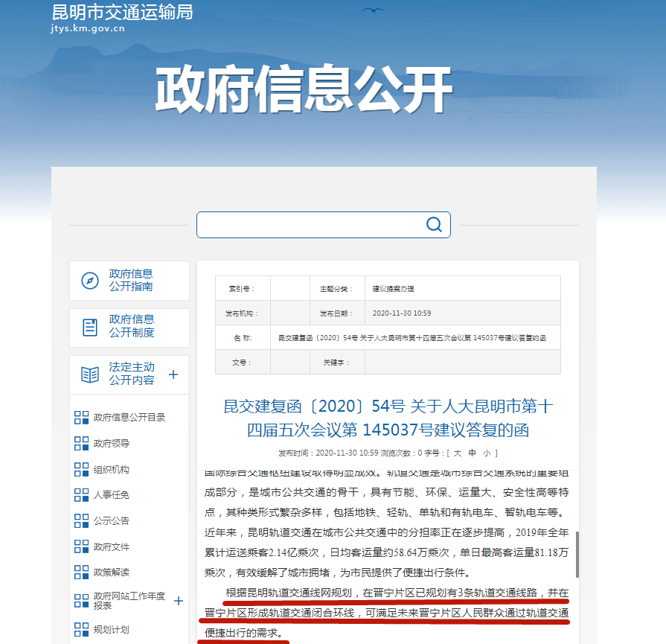Click the search magnifier icon
666x644 pixels.
(x=434, y=224)
